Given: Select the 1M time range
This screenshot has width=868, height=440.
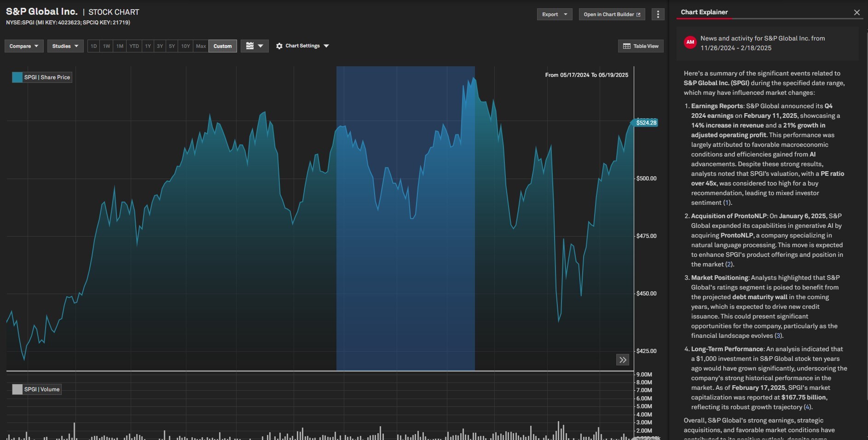Looking at the screenshot, I should pos(120,46).
